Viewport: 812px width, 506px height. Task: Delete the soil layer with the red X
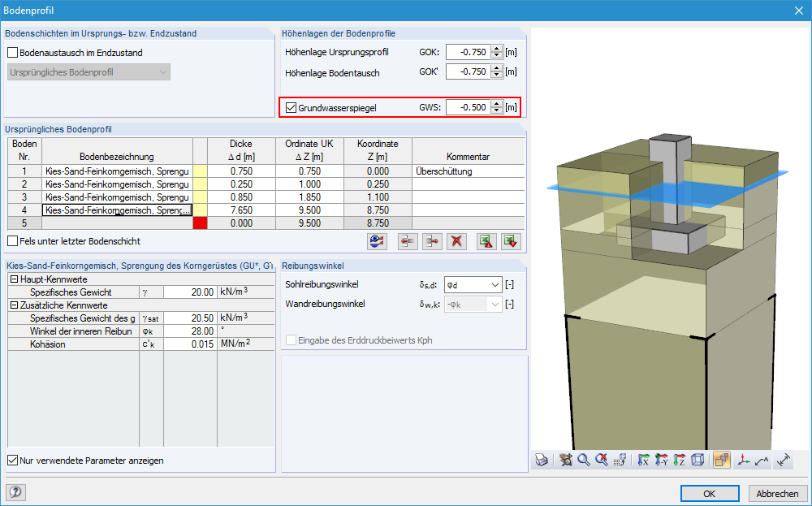456,241
